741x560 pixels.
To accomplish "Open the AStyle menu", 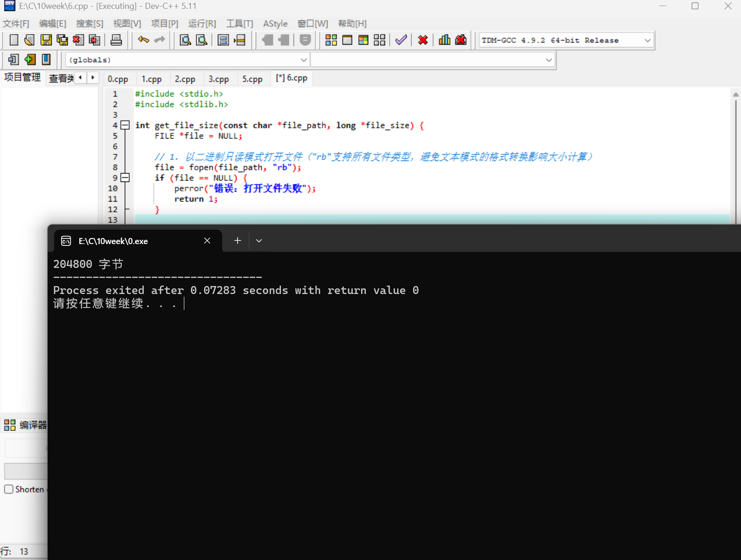I will 275,23.
